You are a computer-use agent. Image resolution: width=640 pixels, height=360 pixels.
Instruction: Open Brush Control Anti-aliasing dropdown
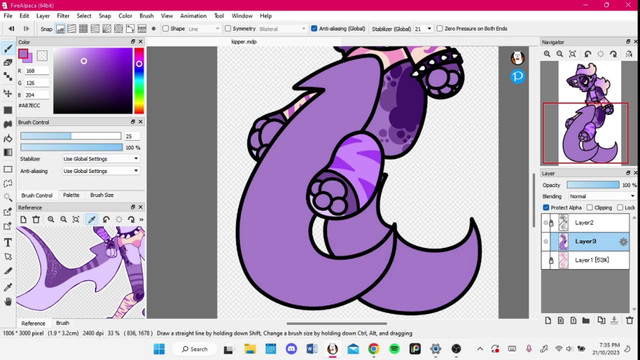[101, 171]
